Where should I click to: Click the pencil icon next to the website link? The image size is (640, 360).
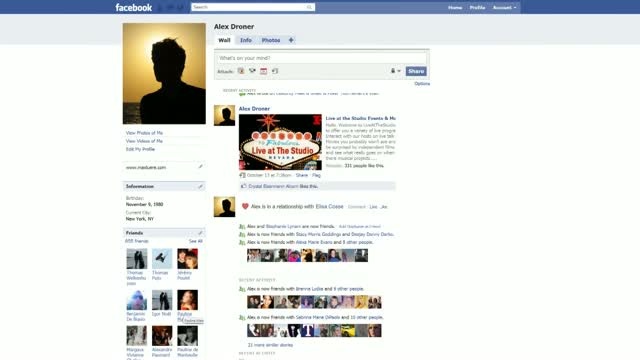(200, 167)
